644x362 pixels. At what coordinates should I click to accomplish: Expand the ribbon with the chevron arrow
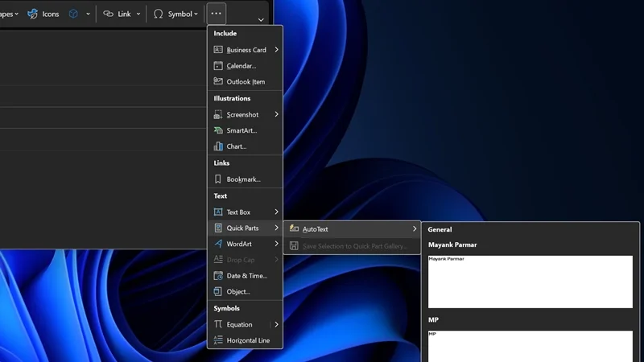click(261, 19)
